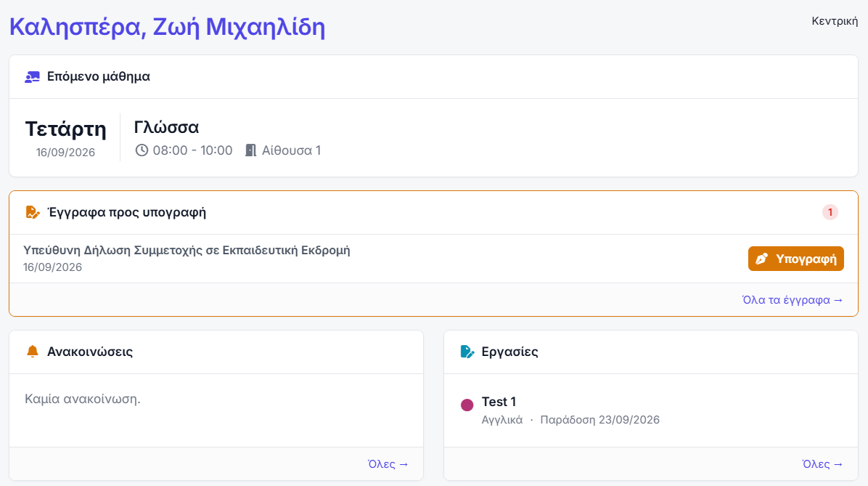868x486 pixels.
Task: Click the Αγγλικά subject label
Action: (x=502, y=419)
